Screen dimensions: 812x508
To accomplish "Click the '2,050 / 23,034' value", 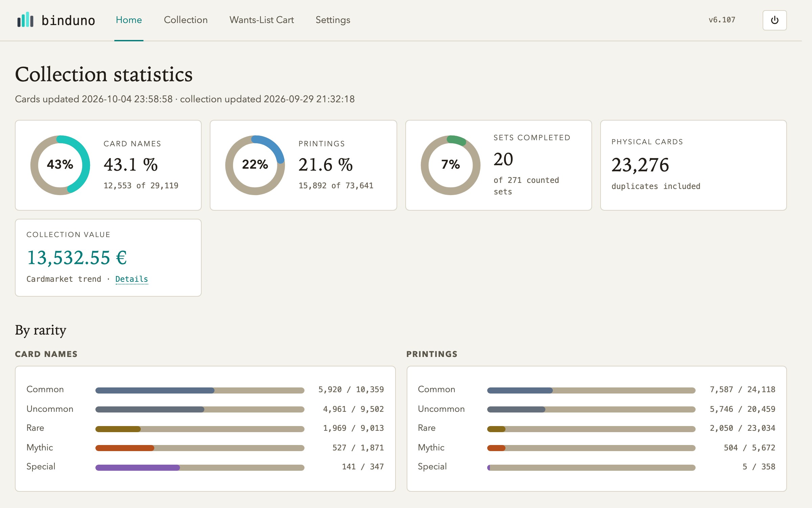I will (743, 428).
